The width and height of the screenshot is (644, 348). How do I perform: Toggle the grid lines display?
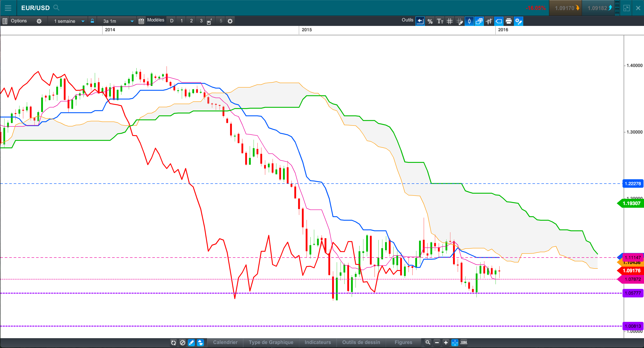pyautogui.click(x=449, y=21)
